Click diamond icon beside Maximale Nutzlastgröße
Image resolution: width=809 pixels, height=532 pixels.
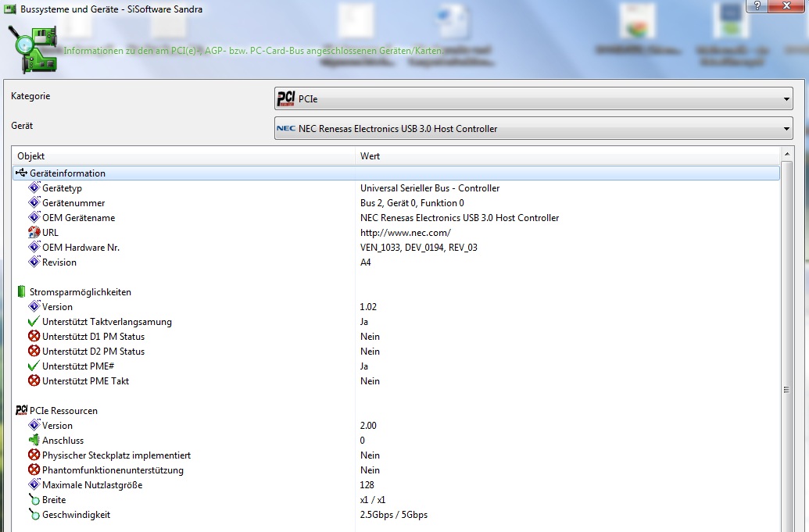(34, 484)
